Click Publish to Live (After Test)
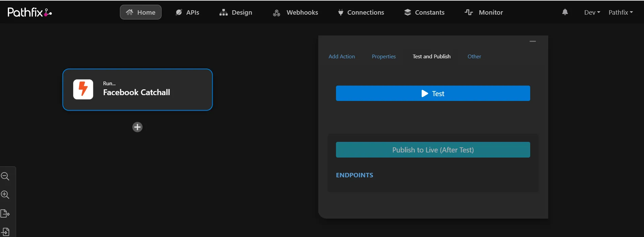Screen dimensions: 644x237 point(433,150)
